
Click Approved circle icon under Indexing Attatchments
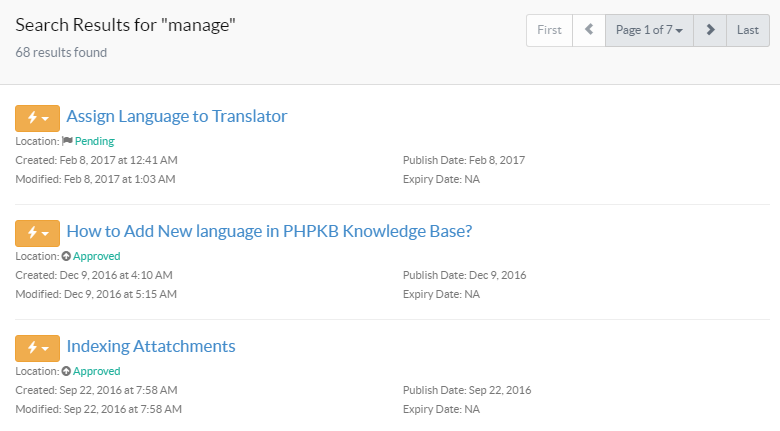[x=67, y=371]
